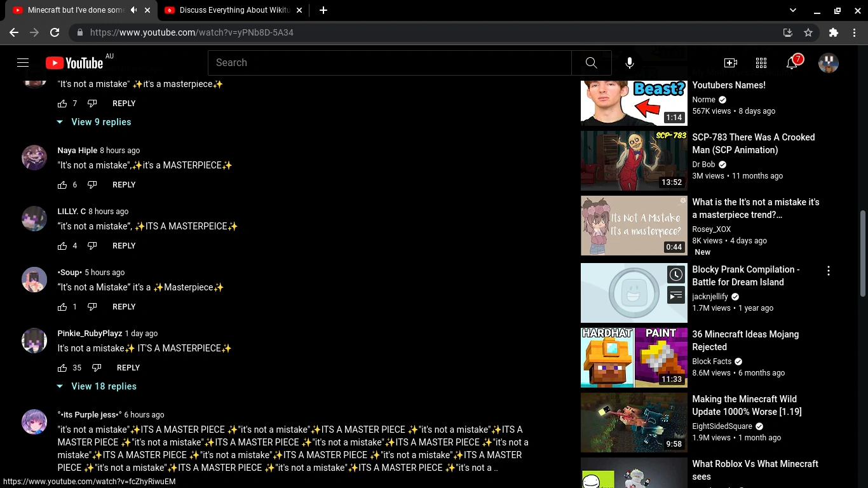Reply to Naya Hiple's comment
The width and height of the screenshot is (868, 488).
pos(124,185)
